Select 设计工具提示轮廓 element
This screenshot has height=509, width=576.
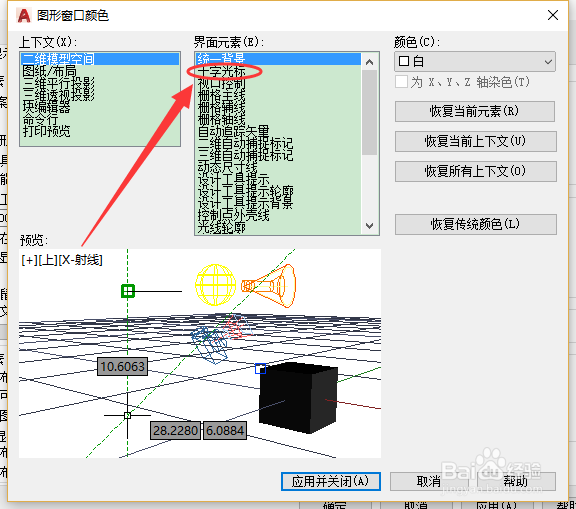tap(245, 191)
